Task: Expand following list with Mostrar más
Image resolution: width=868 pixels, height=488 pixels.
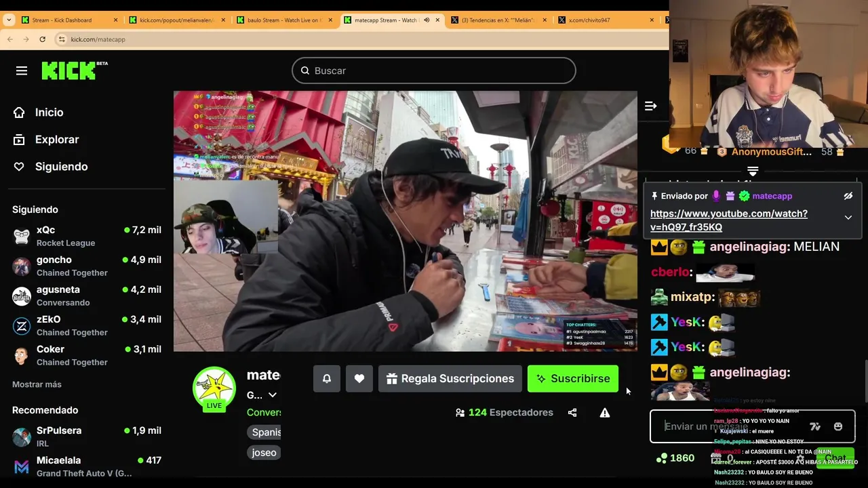Action: point(37,384)
